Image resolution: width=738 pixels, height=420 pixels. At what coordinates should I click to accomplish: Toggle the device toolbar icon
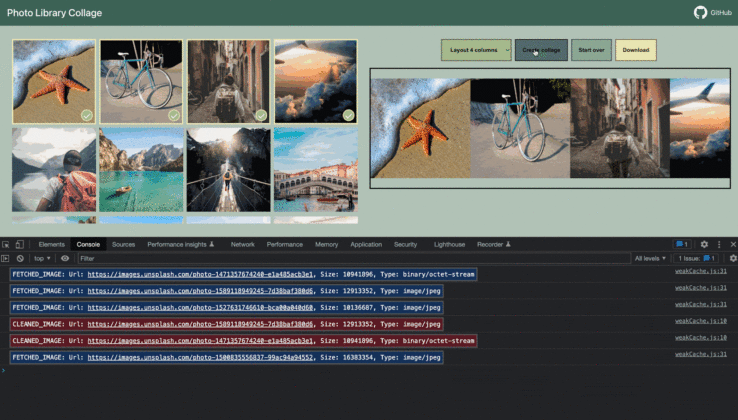pyautogui.click(x=20, y=244)
